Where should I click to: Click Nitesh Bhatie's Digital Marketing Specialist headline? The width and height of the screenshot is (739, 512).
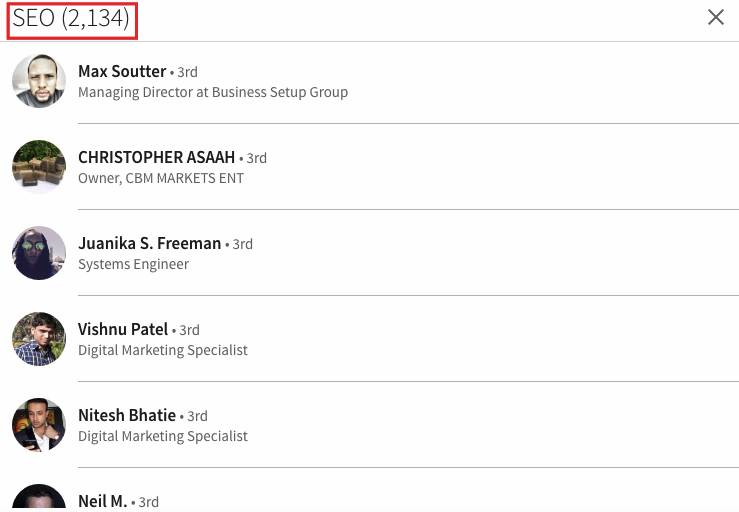163,437
